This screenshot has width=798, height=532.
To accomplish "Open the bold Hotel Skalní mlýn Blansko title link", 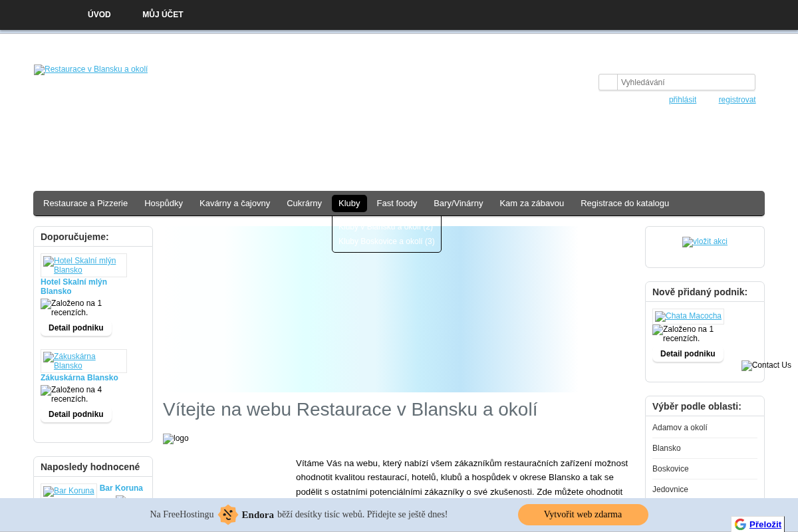I will click(x=74, y=287).
